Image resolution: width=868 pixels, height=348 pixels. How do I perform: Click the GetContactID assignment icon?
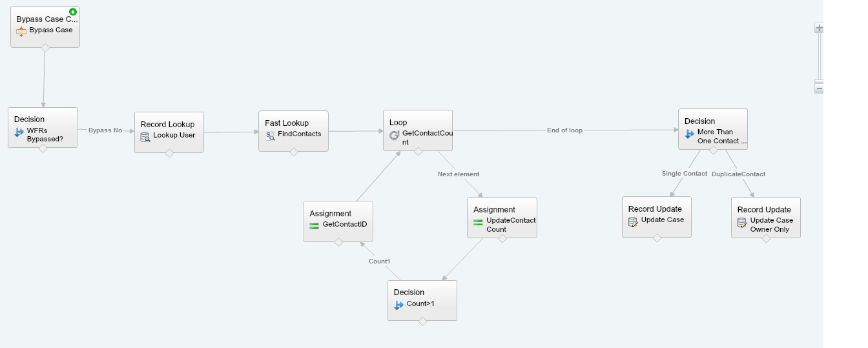click(x=315, y=225)
